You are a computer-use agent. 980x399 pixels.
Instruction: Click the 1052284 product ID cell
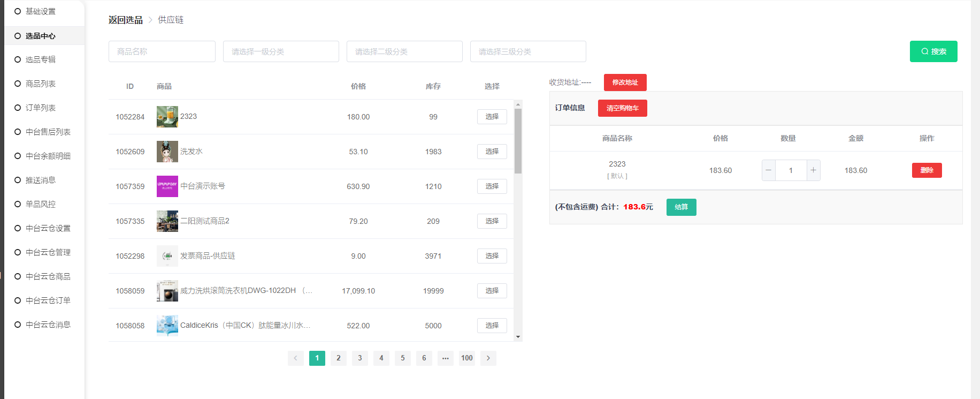click(130, 117)
